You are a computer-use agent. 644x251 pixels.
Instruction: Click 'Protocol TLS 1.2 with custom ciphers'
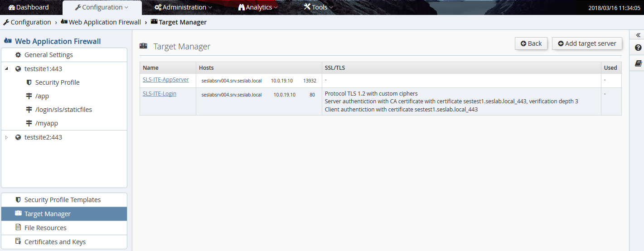(371, 94)
